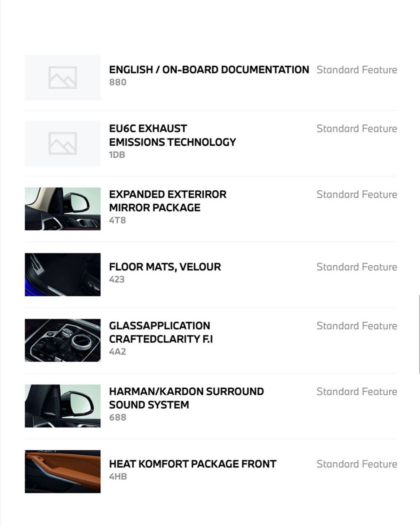
Task: Select GLASSAPPLICATION CRAFTEDCLARITY F.I title
Action: pos(161,332)
